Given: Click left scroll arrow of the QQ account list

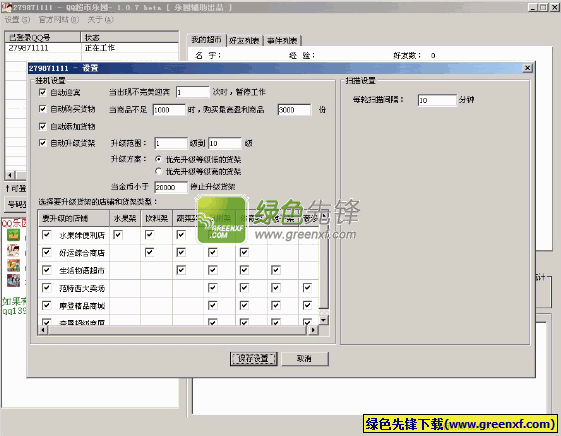Looking at the screenshot, I should [x=10, y=175].
